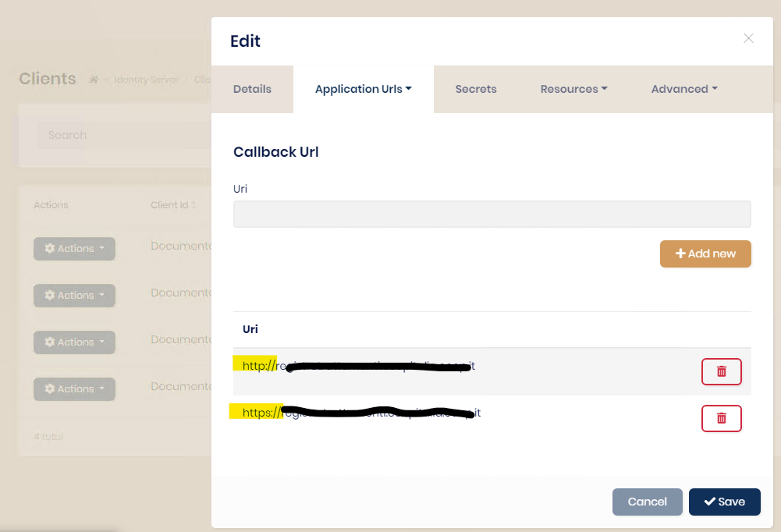This screenshot has height=532, width=781.
Task: Focus the Callback Url Uri input field
Action: pos(492,214)
